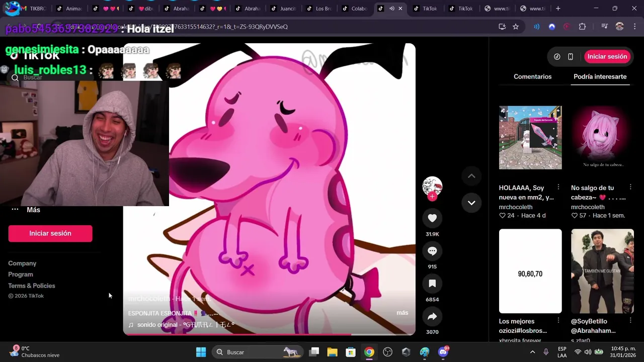
Task: Open comments via speech bubble icon
Action: tap(432, 251)
